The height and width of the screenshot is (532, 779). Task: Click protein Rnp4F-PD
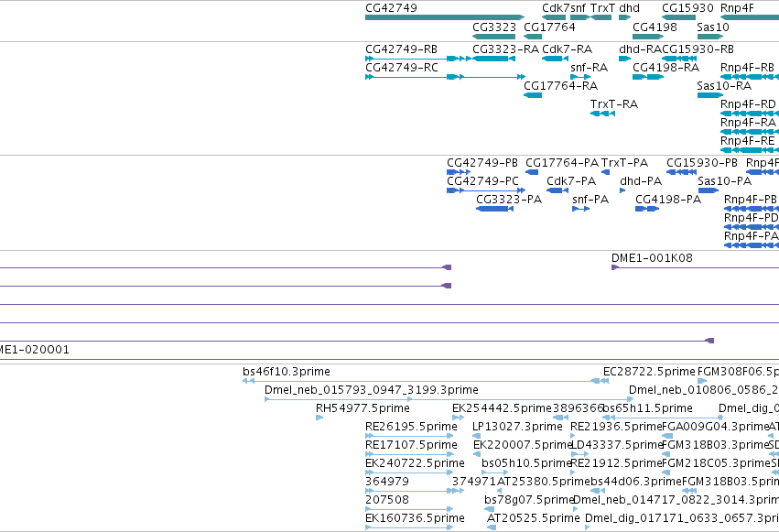pyautogui.click(x=751, y=218)
